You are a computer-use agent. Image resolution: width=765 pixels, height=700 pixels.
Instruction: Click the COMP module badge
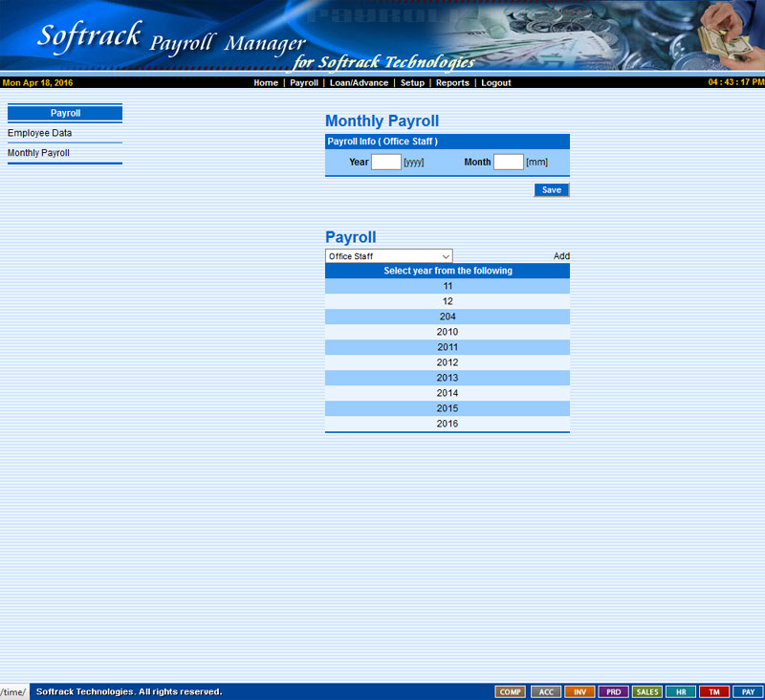click(511, 691)
